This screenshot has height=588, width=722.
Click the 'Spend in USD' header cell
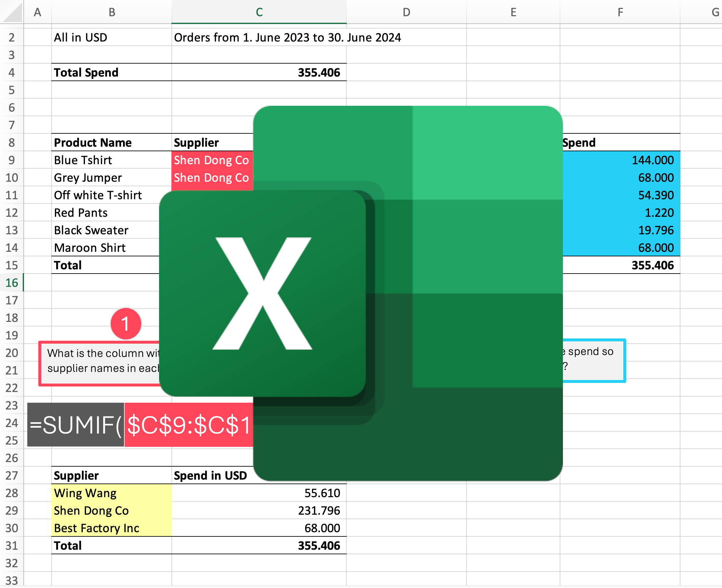(x=212, y=475)
